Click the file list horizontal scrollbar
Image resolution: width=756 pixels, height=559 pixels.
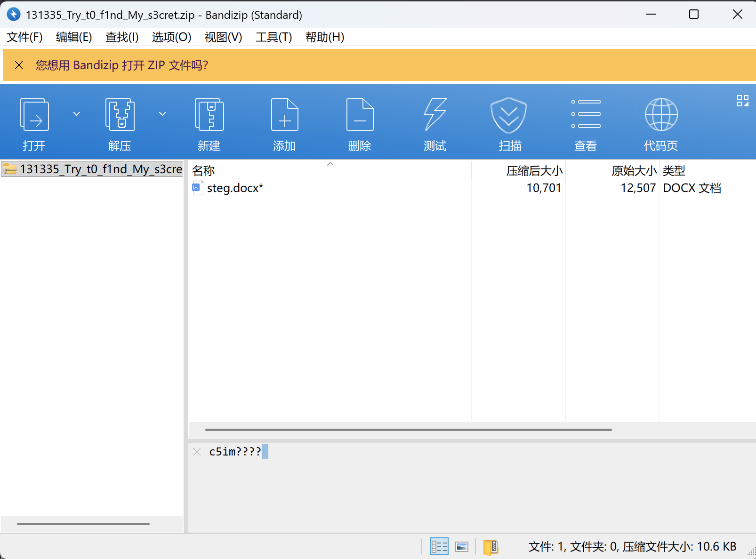pos(409,430)
